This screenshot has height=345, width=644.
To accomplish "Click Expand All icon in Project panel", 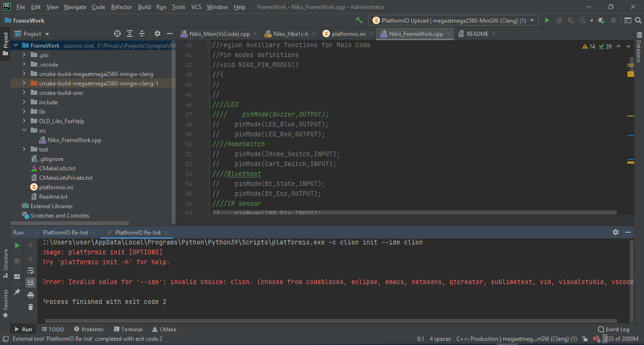I will pyautogui.click(x=130, y=34).
